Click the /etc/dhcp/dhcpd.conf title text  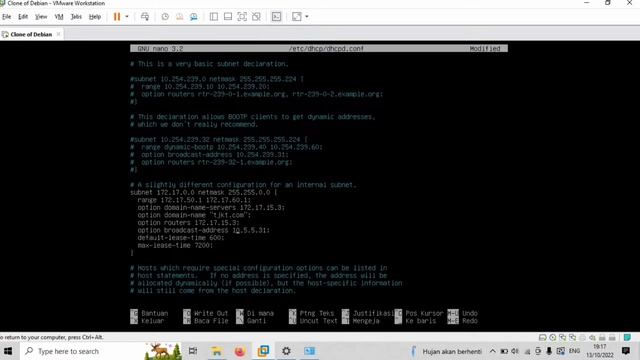click(x=326, y=49)
